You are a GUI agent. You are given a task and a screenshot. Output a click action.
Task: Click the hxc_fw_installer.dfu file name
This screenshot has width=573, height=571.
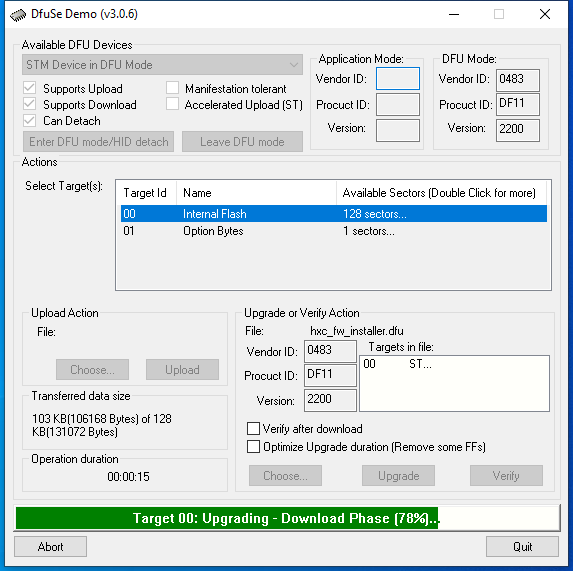click(357, 331)
